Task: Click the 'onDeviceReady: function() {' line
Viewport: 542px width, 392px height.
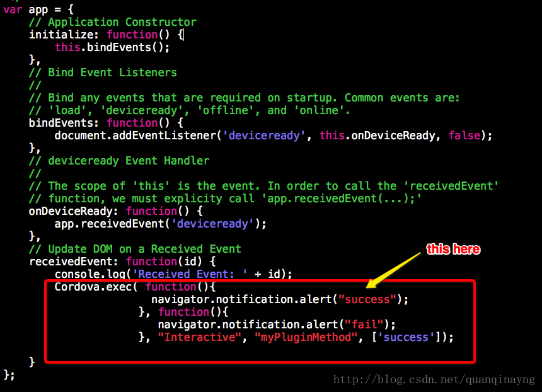Action: (x=116, y=211)
